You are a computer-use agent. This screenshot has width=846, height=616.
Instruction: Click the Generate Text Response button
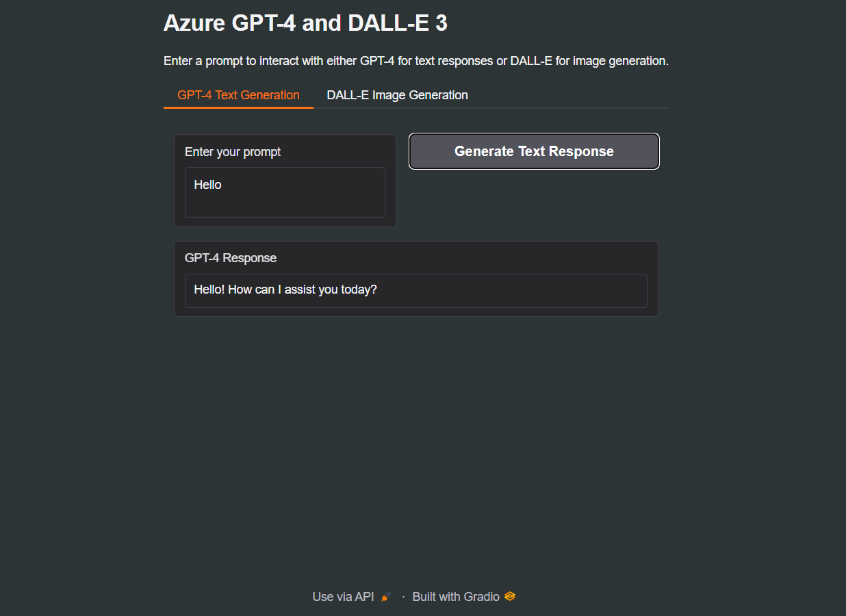tap(534, 151)
